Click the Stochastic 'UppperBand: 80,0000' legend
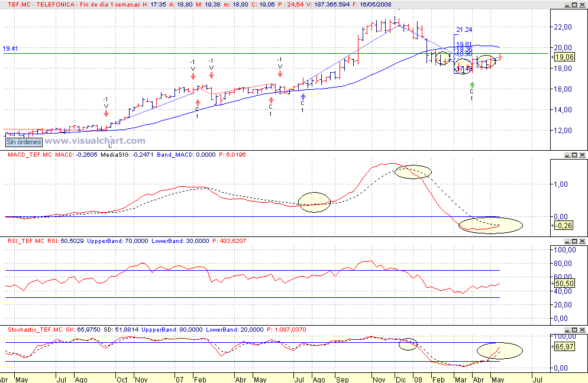Screen dimensions: 588x383 [172, 330]
